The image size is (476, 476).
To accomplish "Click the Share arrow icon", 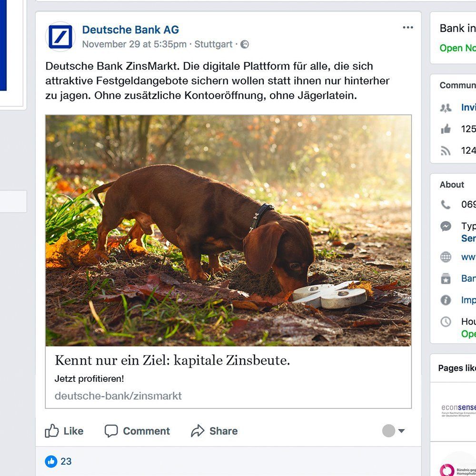I will coord(197,431).
